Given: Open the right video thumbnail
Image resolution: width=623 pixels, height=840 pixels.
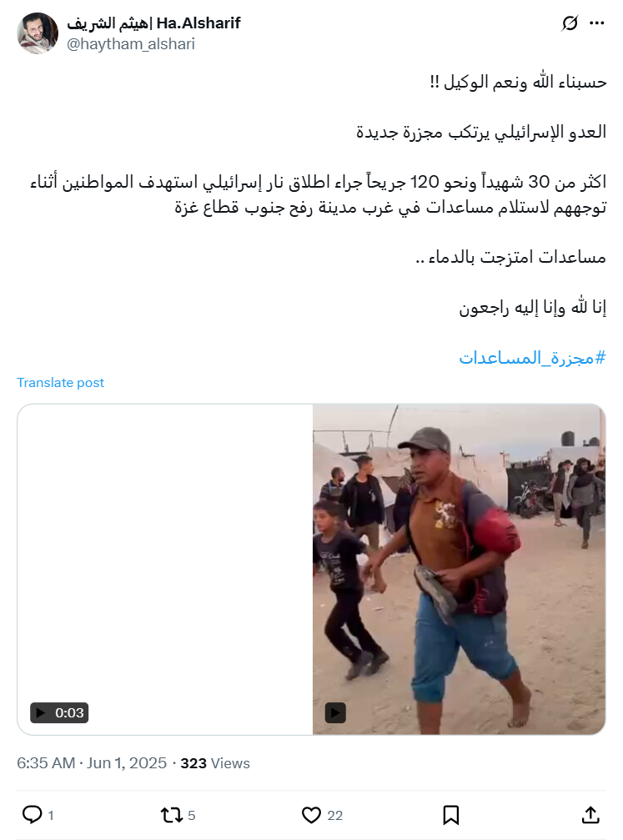Looking at the screenshot, I should pos(459,570).
